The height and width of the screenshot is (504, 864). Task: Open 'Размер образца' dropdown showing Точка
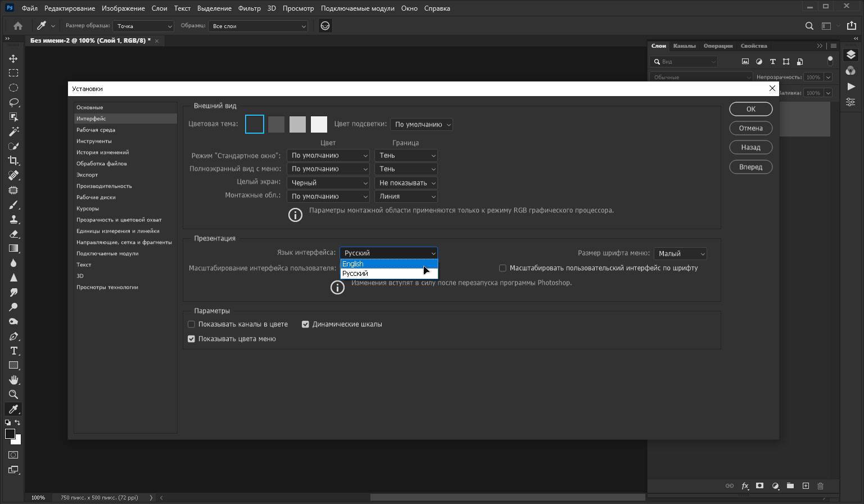(x=143, y=26)
